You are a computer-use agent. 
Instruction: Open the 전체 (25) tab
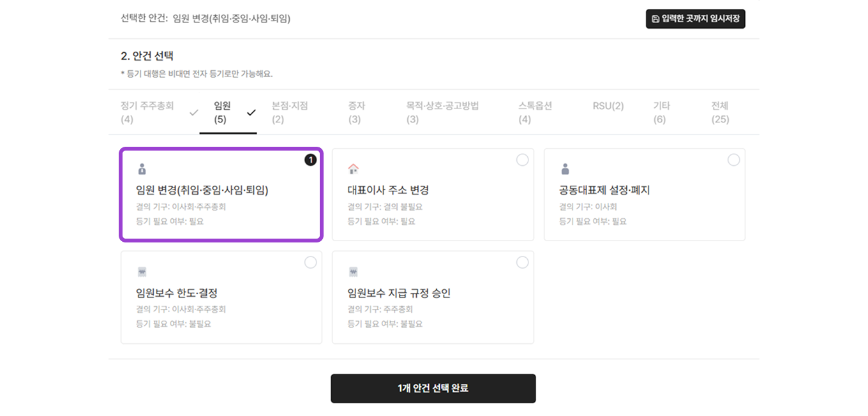point(720,112)
